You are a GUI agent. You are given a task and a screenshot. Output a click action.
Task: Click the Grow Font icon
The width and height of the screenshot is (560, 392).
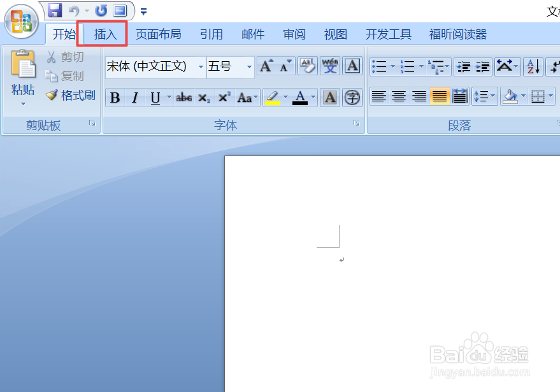(266, 66)
